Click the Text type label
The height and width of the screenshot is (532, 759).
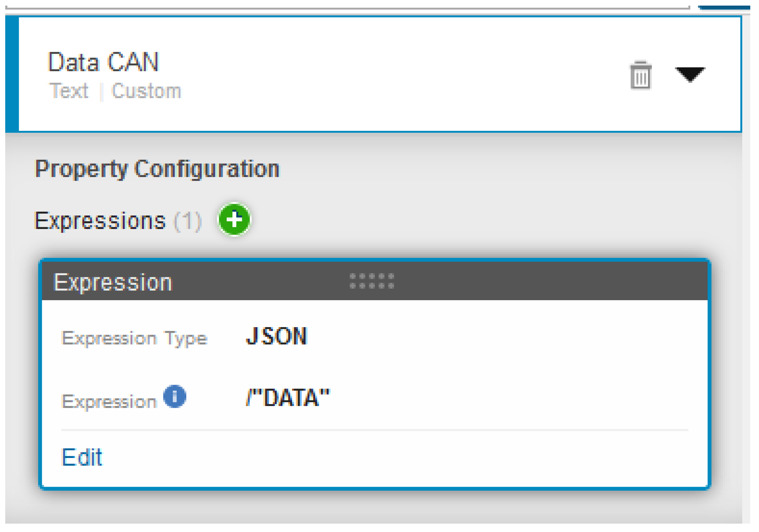pos(69,91)
